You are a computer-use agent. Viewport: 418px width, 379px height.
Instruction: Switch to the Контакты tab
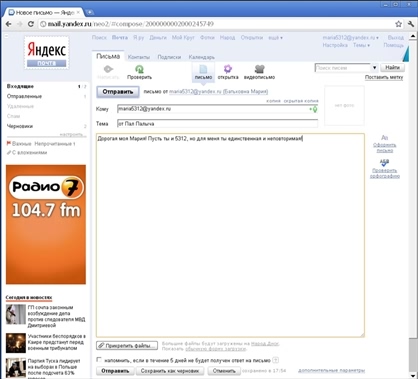click(139, 57)
